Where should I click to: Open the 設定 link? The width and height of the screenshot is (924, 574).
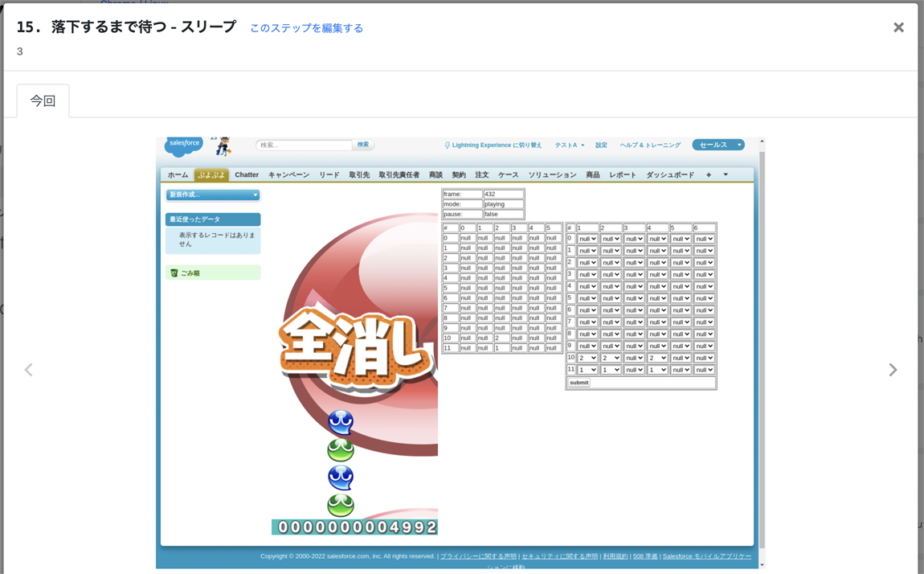(601, 145)
